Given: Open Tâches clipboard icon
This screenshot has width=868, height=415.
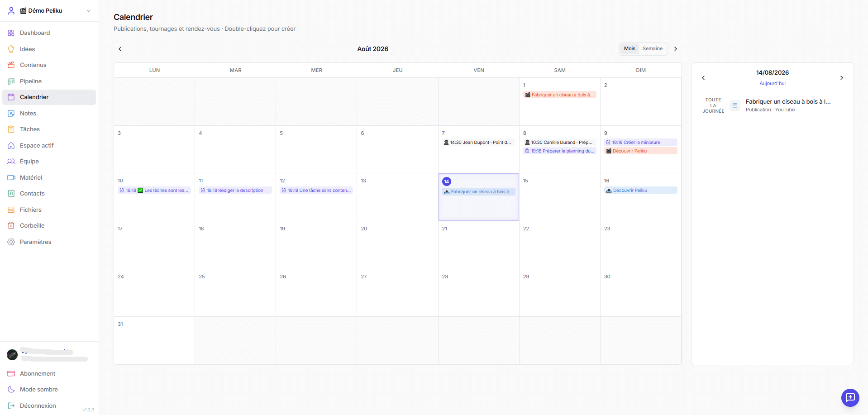Looking at the screenshot, I should (11, 129).
